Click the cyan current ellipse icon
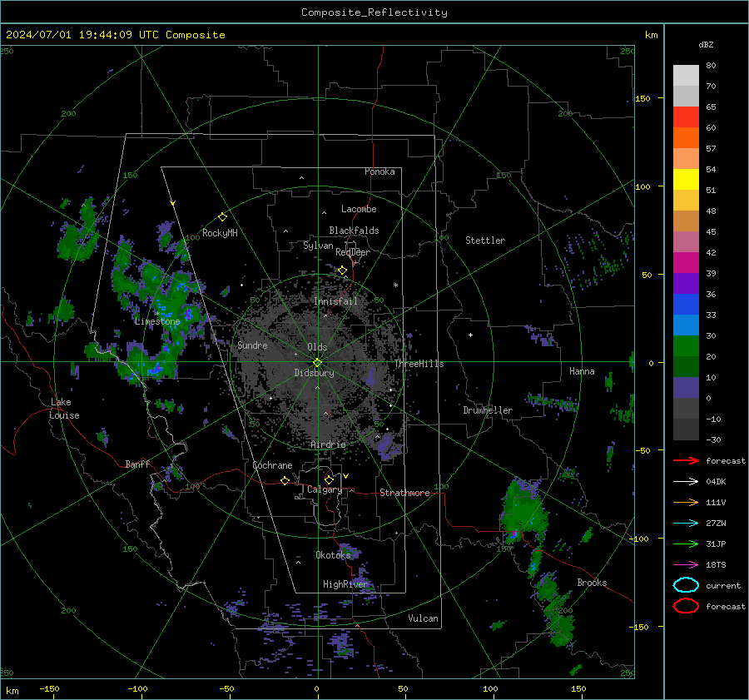Image resolution: width=749 pixels, height=700 pixels. click(x=686, y=585)
